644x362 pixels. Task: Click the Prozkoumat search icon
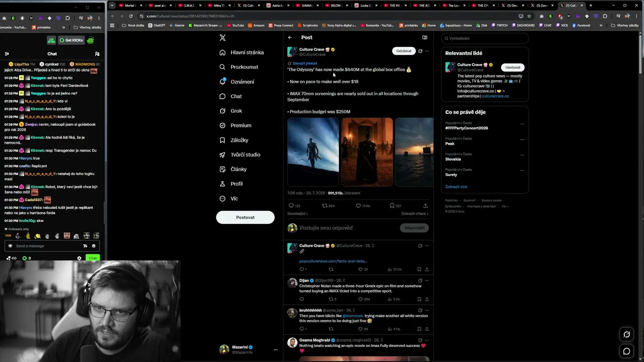pyautogui.click(x=222, y=67)
